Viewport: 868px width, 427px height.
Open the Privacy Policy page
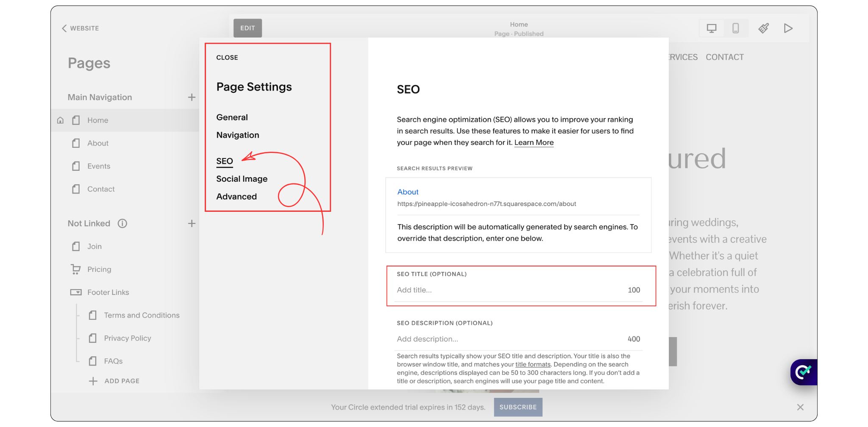128,338
